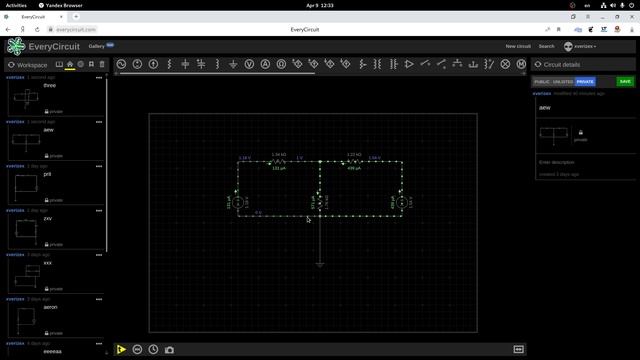
Task: Select the AC voltage source component
Action: (x=121, y=64)
